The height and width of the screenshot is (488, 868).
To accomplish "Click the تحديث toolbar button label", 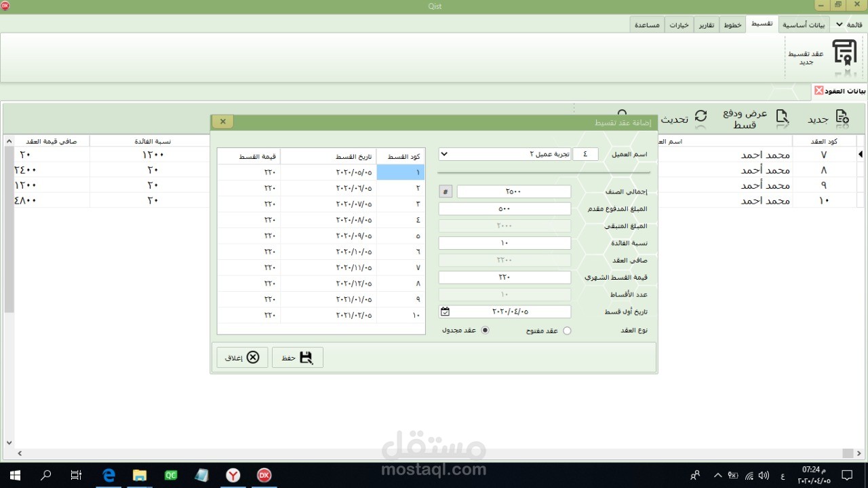I will pyautogui.click(x=675, y=119).
